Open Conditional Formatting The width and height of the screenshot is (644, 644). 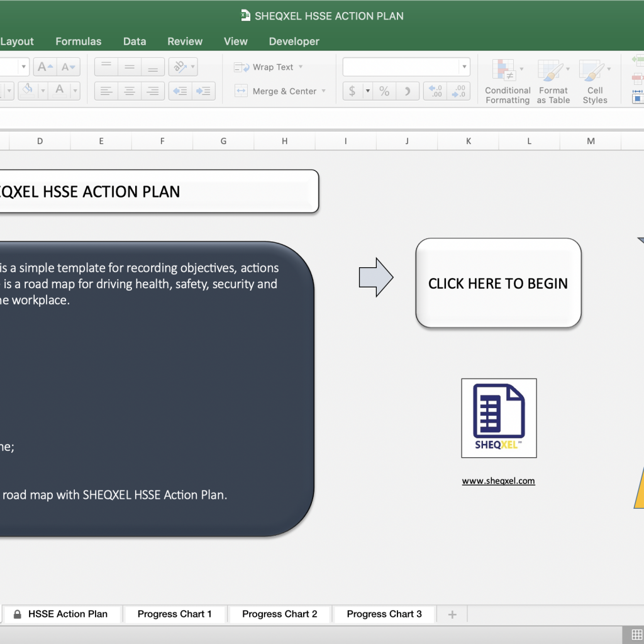click(x=508, y=82)
